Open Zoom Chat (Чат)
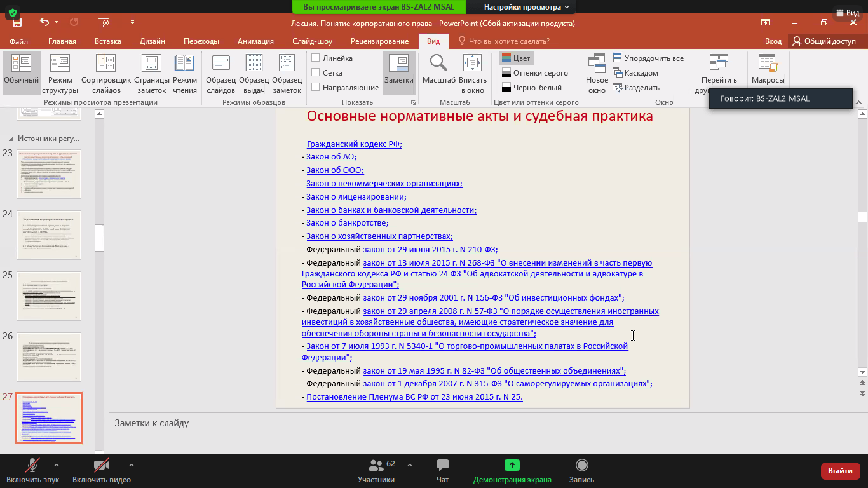 (443, 471)
